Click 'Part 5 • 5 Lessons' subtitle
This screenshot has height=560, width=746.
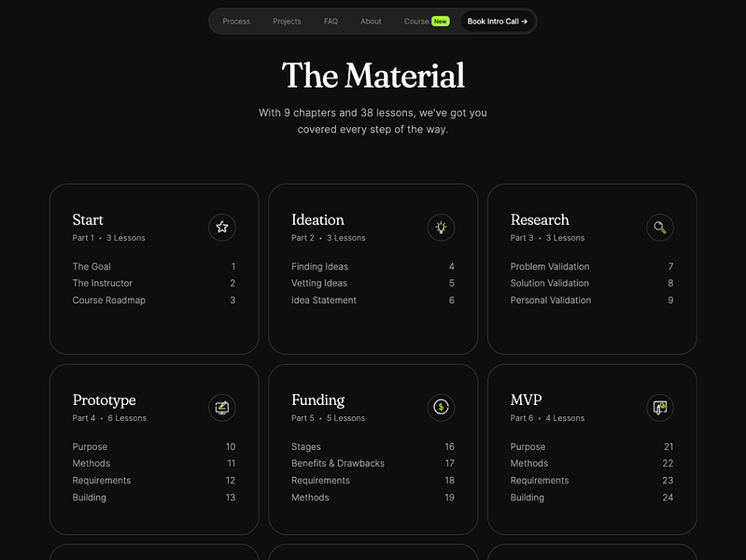tap(329, 418)
